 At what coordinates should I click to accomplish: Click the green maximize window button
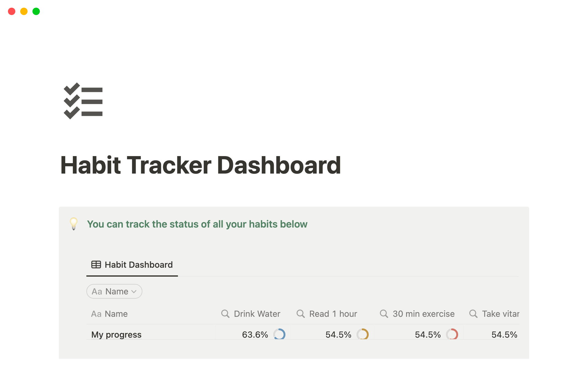[36, 11]
